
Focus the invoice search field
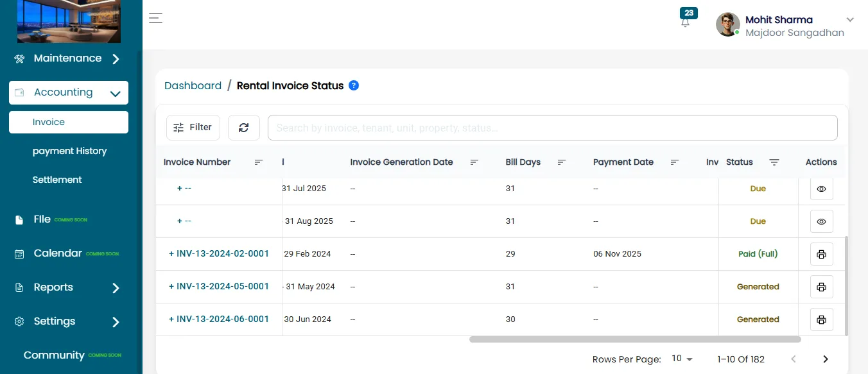tap(552, 128)
